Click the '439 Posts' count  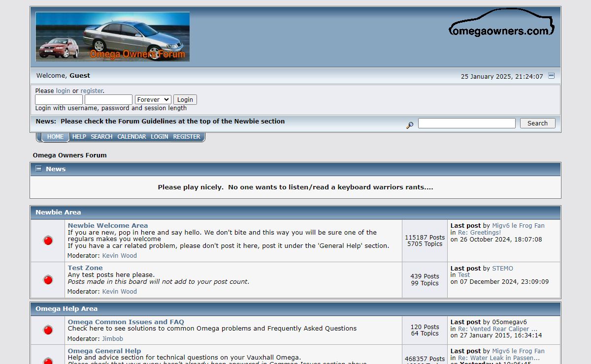click(425, 276)
